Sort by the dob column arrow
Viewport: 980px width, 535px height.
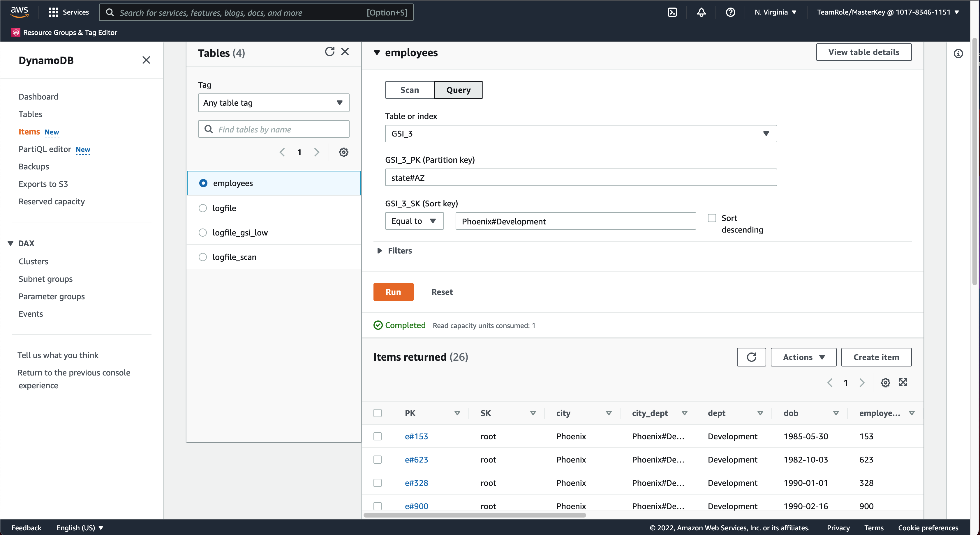[836, 413]
